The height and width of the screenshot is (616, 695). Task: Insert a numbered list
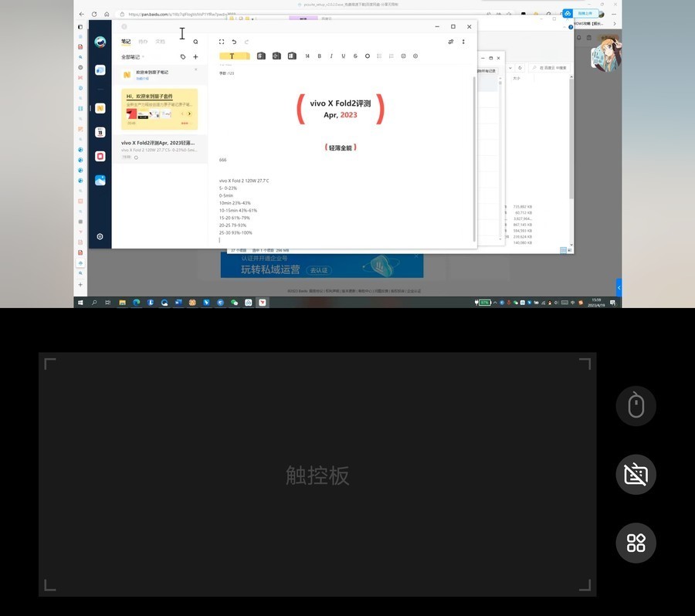tap(391, 56)
